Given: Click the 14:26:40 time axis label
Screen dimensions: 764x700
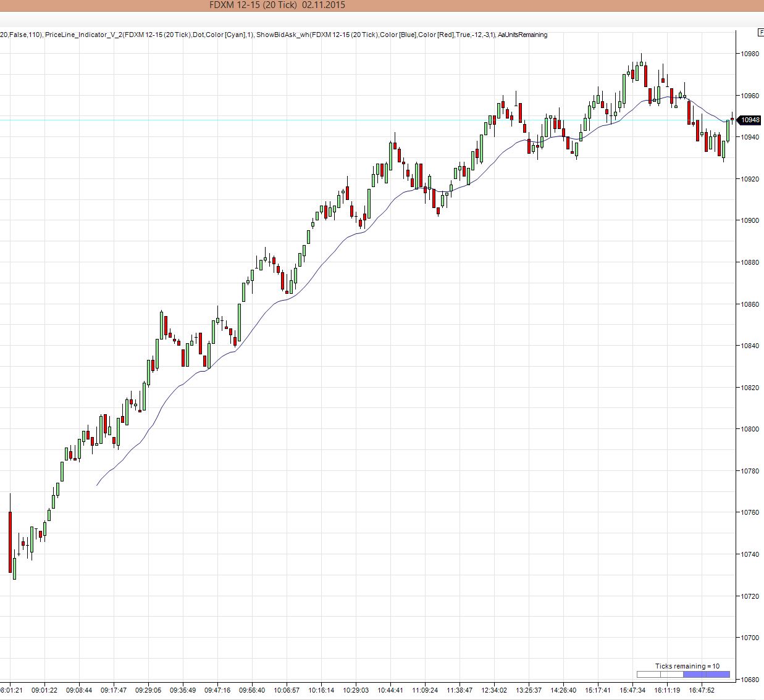Looking at the screenshot, I should [x=563, y=690].
